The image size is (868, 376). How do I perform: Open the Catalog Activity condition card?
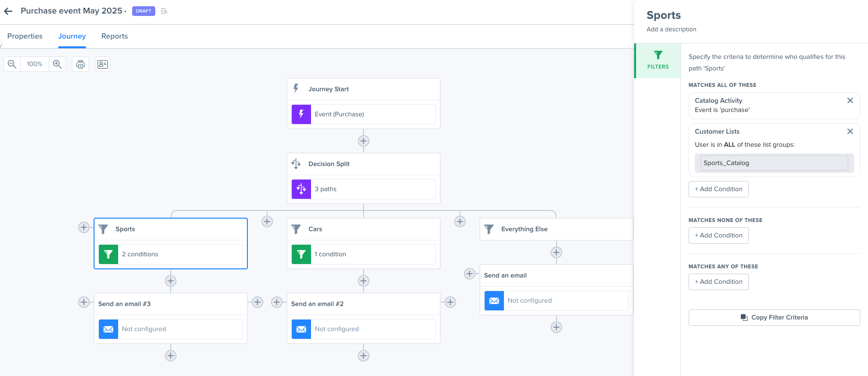pyautogui.click(x=774, y=106)
